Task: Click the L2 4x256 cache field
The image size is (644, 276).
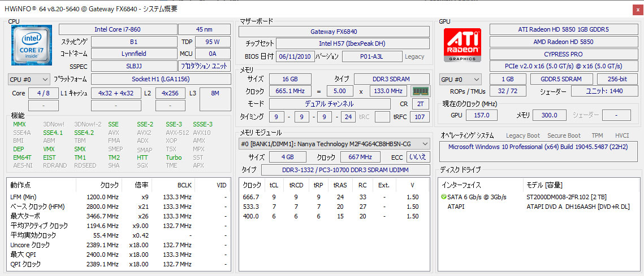Action: tap(170, 93)
